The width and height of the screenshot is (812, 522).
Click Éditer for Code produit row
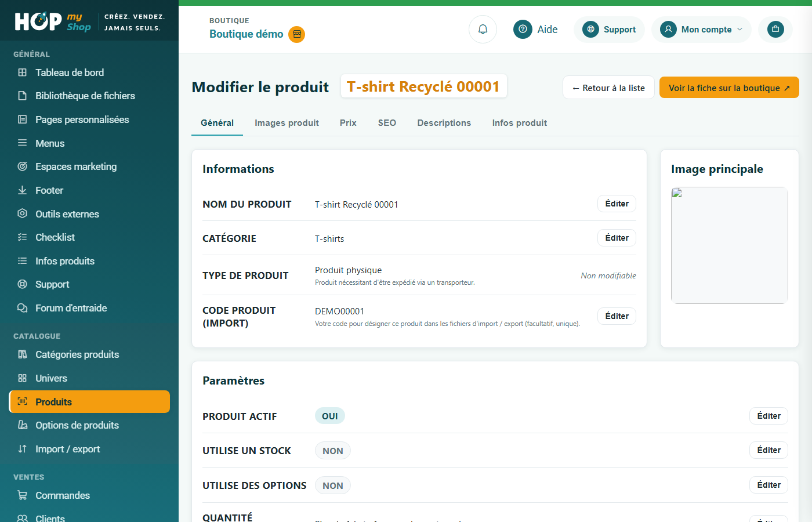617,316
